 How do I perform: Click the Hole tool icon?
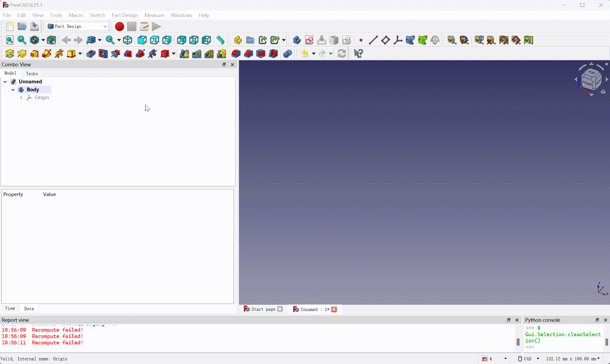tap(103, 54)
